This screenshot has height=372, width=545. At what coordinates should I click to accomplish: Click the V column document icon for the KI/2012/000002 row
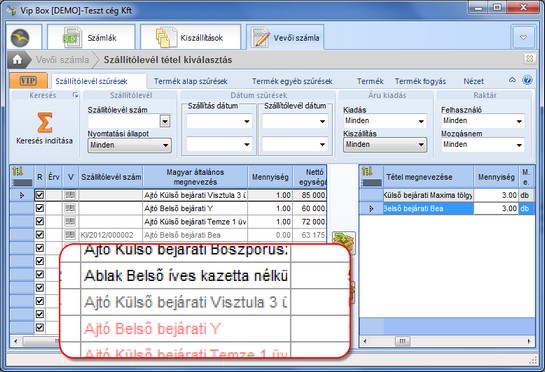(70, 235)
